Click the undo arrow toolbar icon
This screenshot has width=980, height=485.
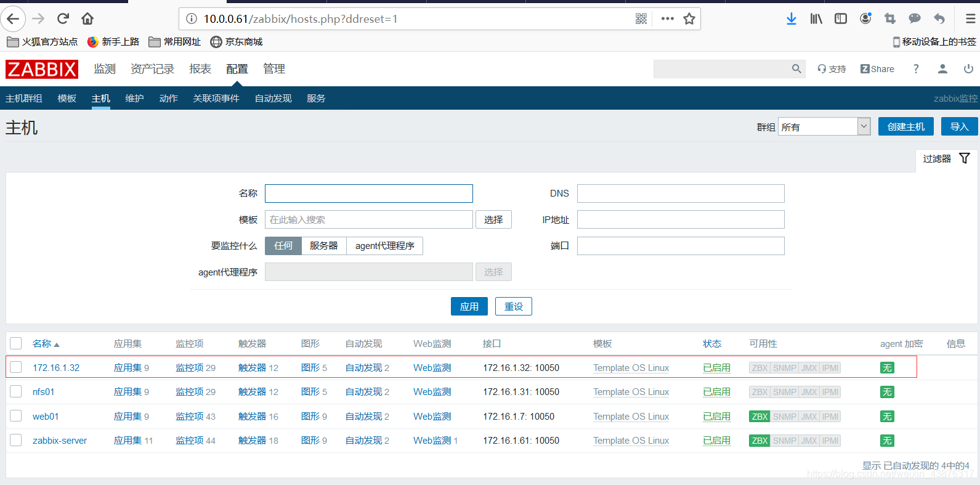939,18
